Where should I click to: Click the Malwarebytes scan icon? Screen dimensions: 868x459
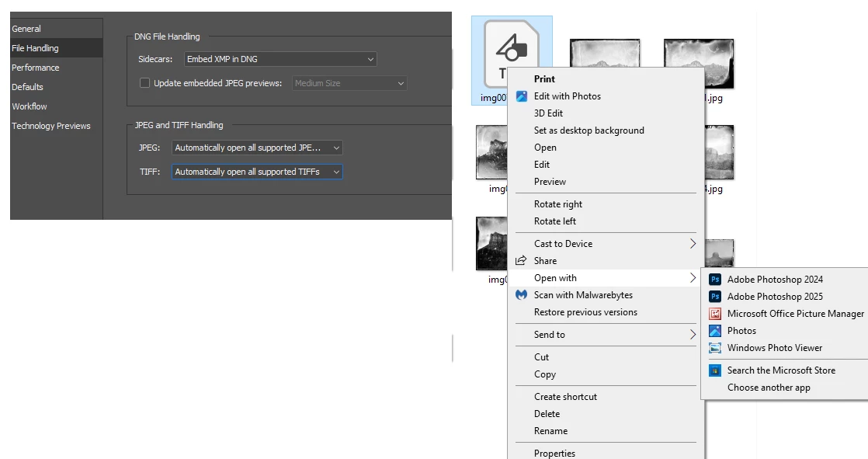click(x=522, y=295)
